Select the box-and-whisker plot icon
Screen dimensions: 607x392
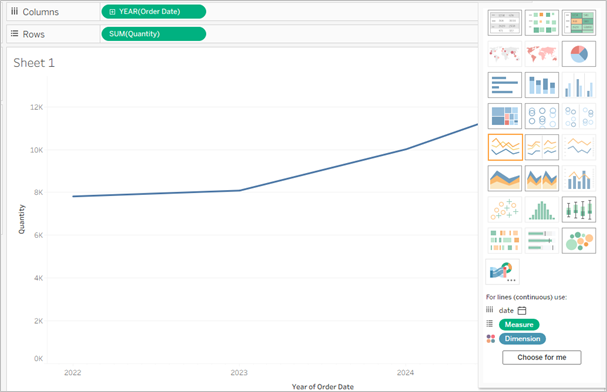pyautogui.click(x=579, y=209)
